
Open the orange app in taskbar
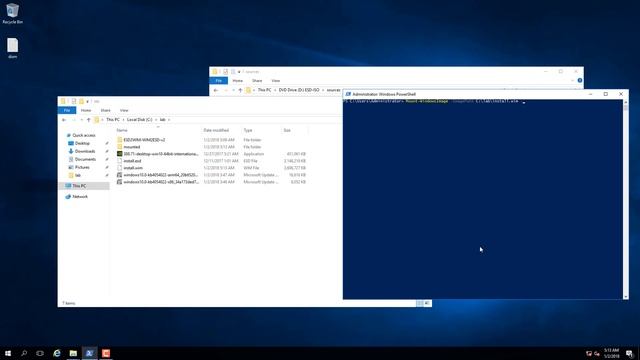106,353
